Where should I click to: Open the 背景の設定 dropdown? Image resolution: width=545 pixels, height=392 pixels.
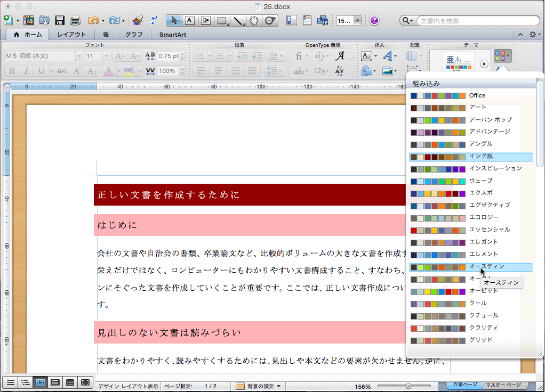pyautogui.click(x=259, y=386)
